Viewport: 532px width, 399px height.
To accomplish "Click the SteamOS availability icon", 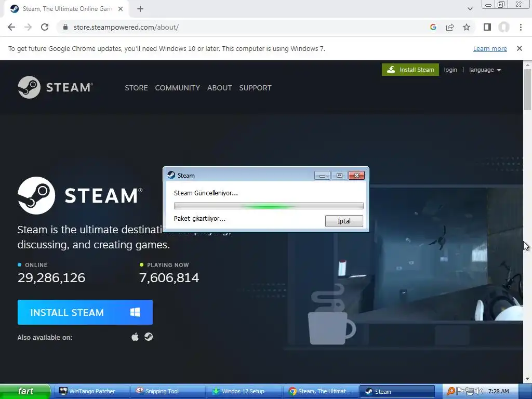I will [149, 337].
